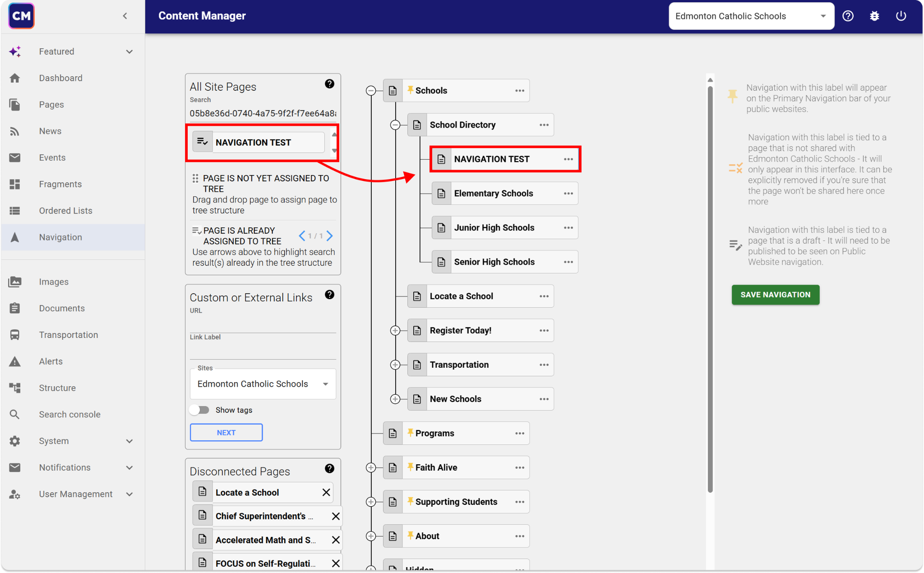Open three-dot menu for Junior High Schools

(x=568, y=228)
